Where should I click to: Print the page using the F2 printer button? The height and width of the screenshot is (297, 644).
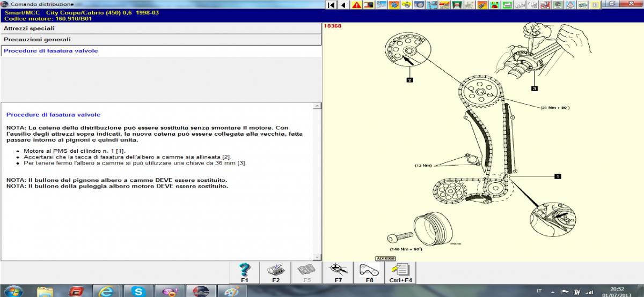tap(276, 272)
